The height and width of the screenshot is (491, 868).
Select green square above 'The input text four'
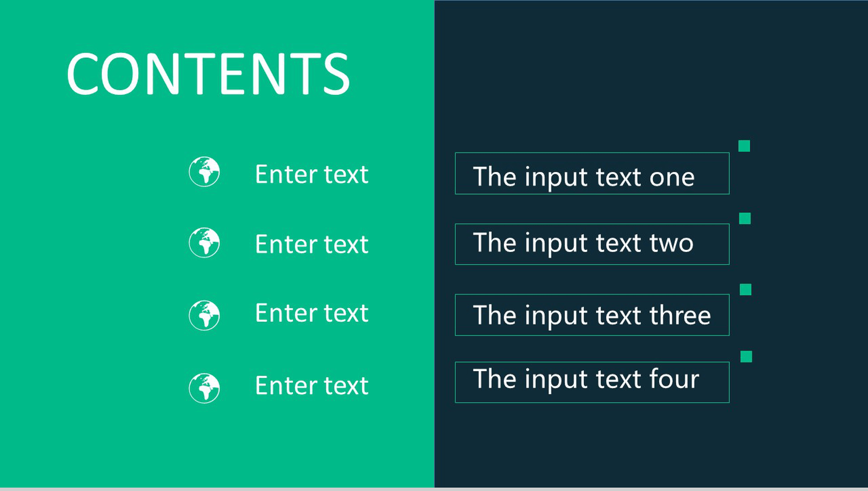(746, 357)
